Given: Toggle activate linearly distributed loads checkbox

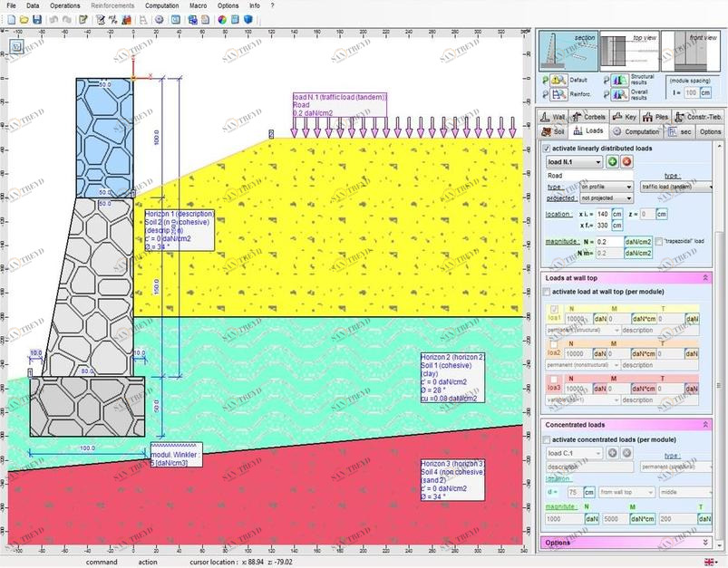Looking at the screenshot, I should tap(546, 148).
